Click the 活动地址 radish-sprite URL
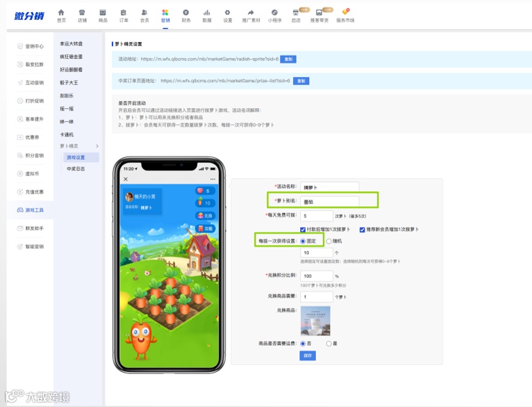This screenshot has height=407, width=532. point(210,59)
